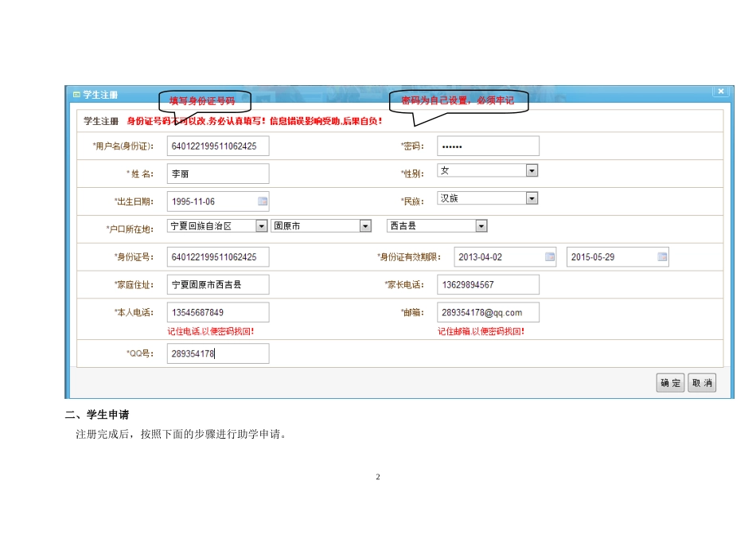The image size is (756, 535).
Task: Focus the 家庭住址 home address field
Action: pos(218,285)
